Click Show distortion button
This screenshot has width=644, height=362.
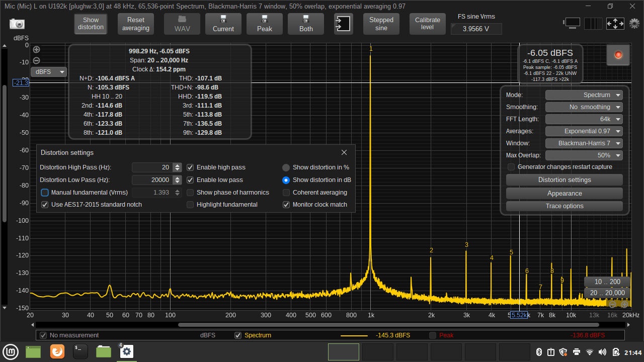click(91, 24)
